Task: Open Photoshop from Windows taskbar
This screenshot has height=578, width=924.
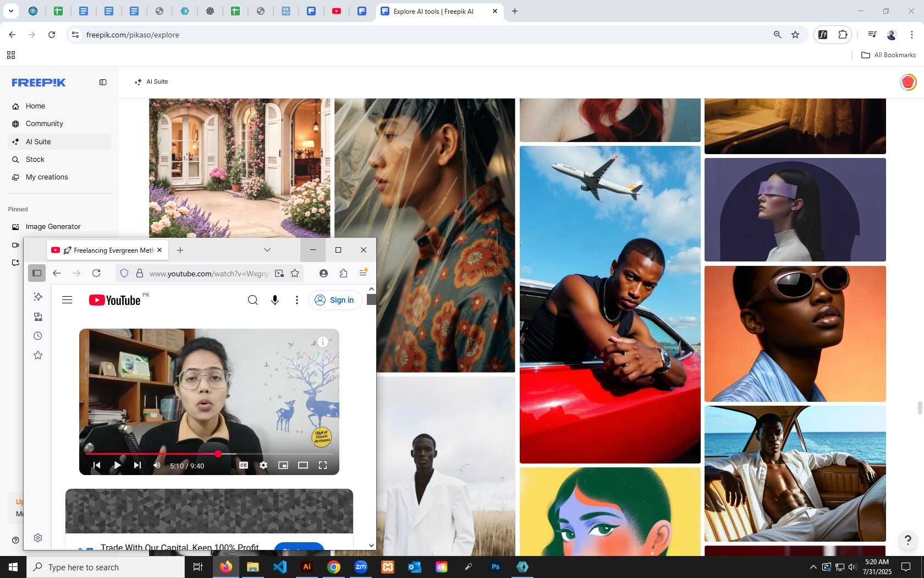Action: [x=496, y=567]
